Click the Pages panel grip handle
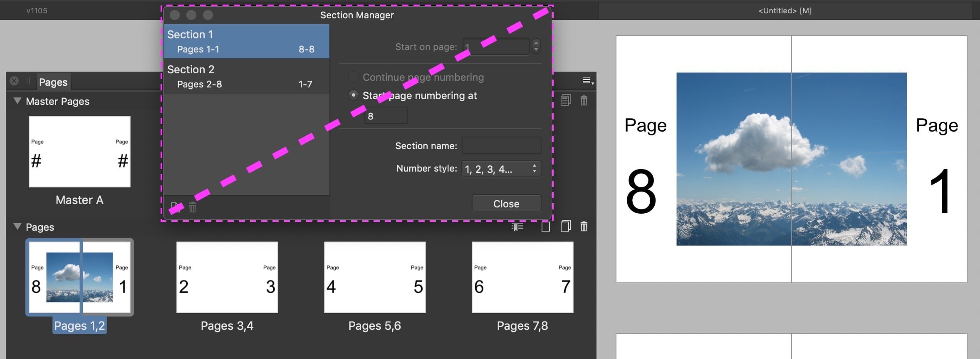 pyautogui.click(x=28, y=81)
